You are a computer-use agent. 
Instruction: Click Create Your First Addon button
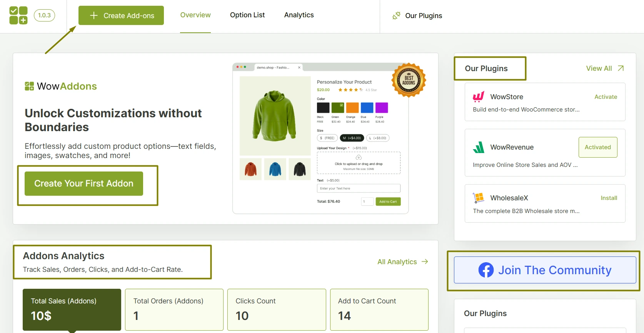[84, 183]
